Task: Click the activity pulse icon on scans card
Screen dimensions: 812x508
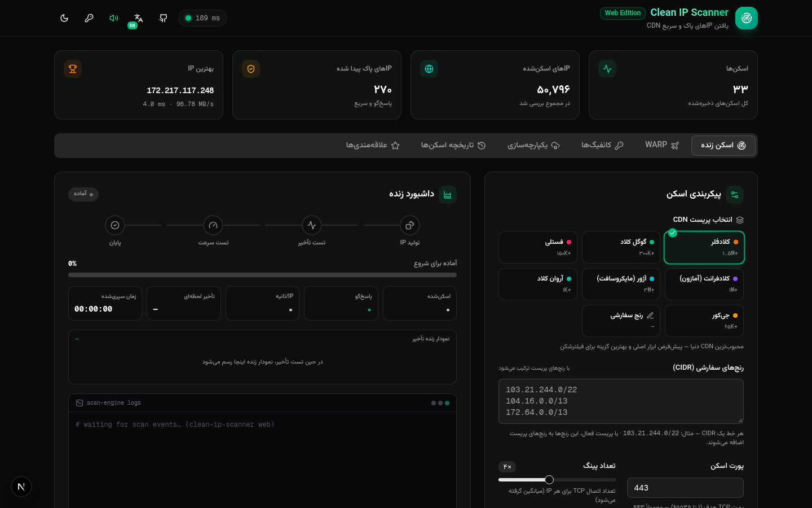Action: coord(607,69)
